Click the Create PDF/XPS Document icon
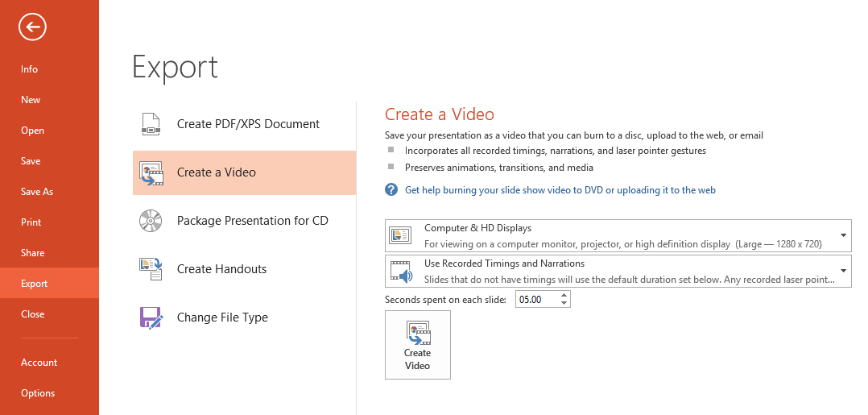Screen dimensions: 868x415 (x=151, y=124)
